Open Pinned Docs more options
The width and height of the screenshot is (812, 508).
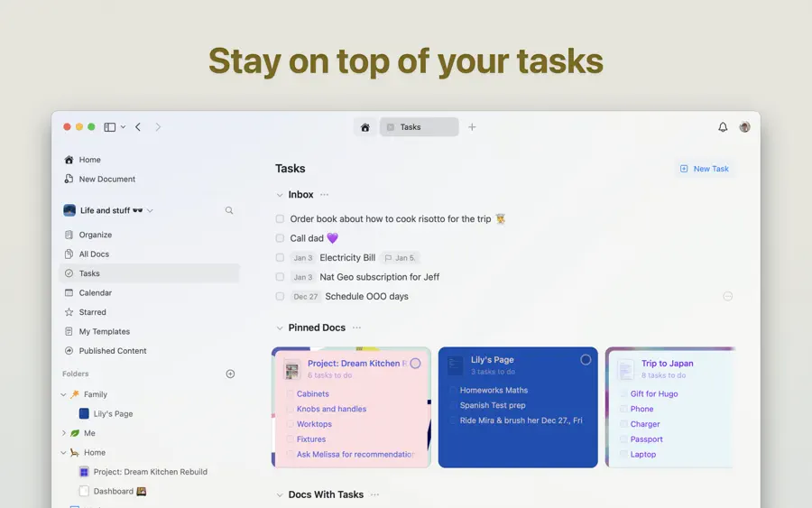tap(356, 328)
